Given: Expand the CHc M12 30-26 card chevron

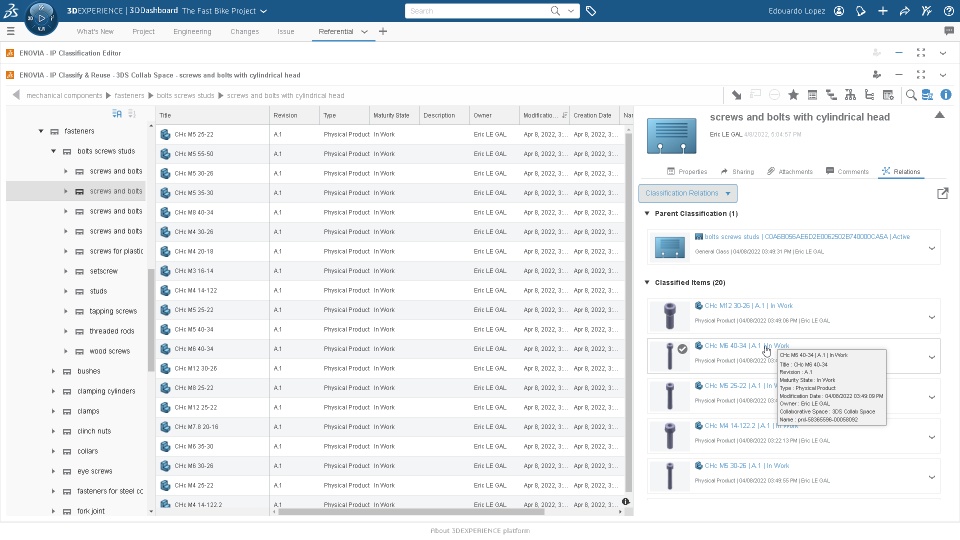Looking at the screenshot, I should (932, 317).
